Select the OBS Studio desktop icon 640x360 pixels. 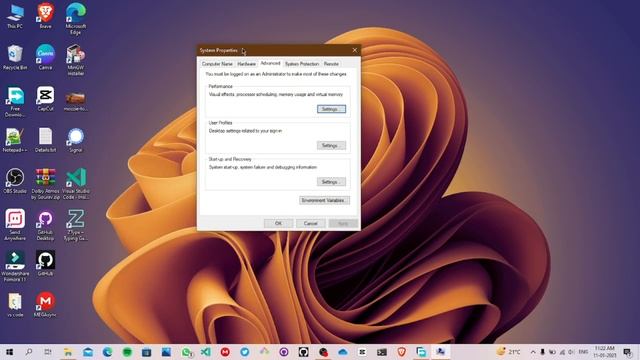15,181
